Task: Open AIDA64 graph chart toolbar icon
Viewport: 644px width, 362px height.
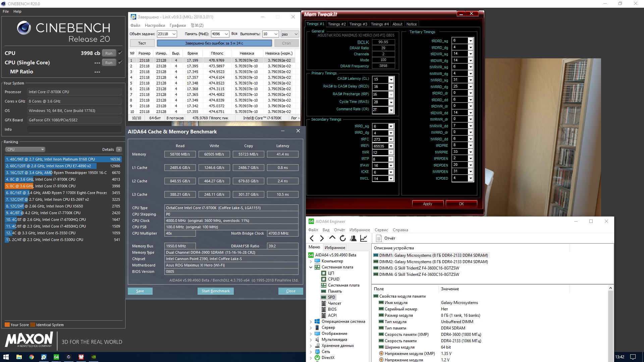Action: tap(364, 238)
